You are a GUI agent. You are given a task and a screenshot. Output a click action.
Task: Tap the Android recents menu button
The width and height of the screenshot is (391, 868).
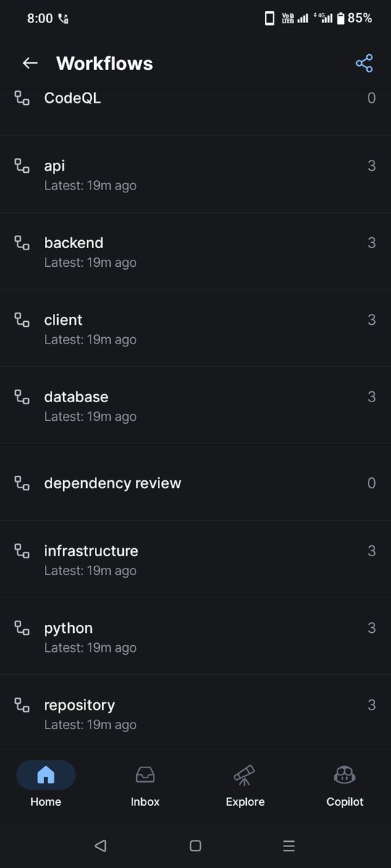point(289,845)
